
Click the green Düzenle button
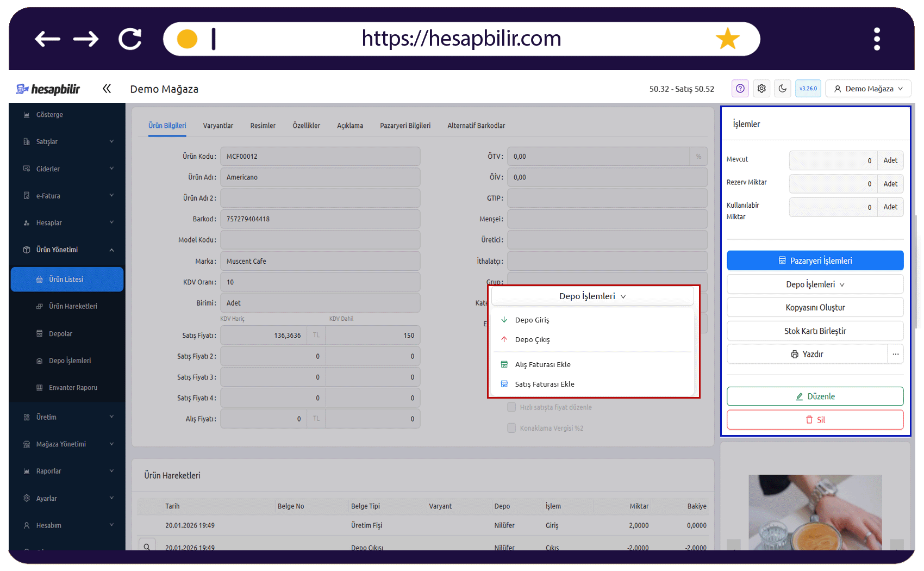[x=815, y=396]
